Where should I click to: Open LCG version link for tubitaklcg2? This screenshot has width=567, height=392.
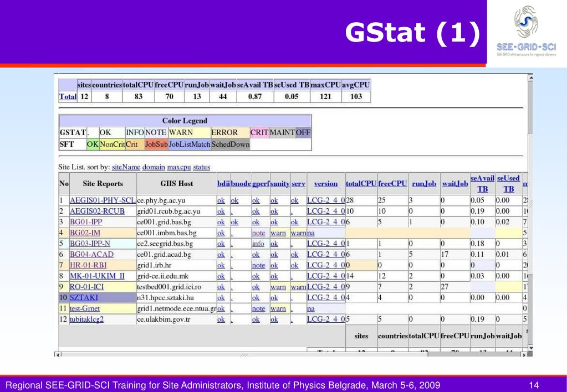(326, 319)
